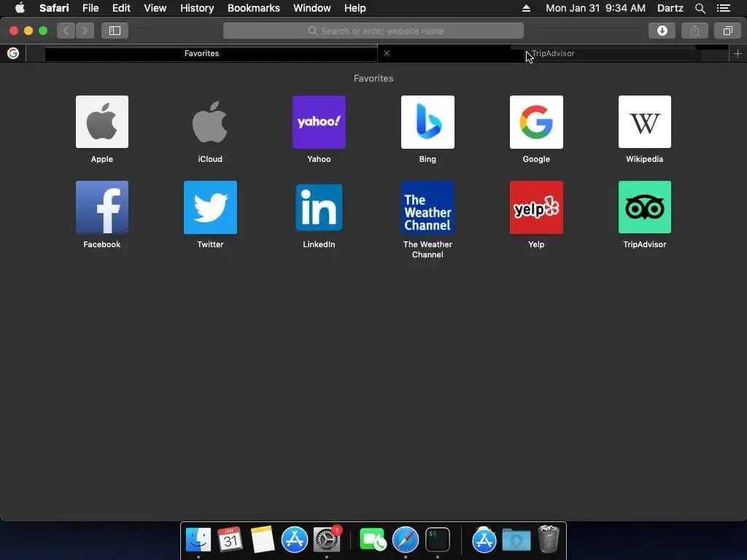Open the Trash in the Dock

549,539
